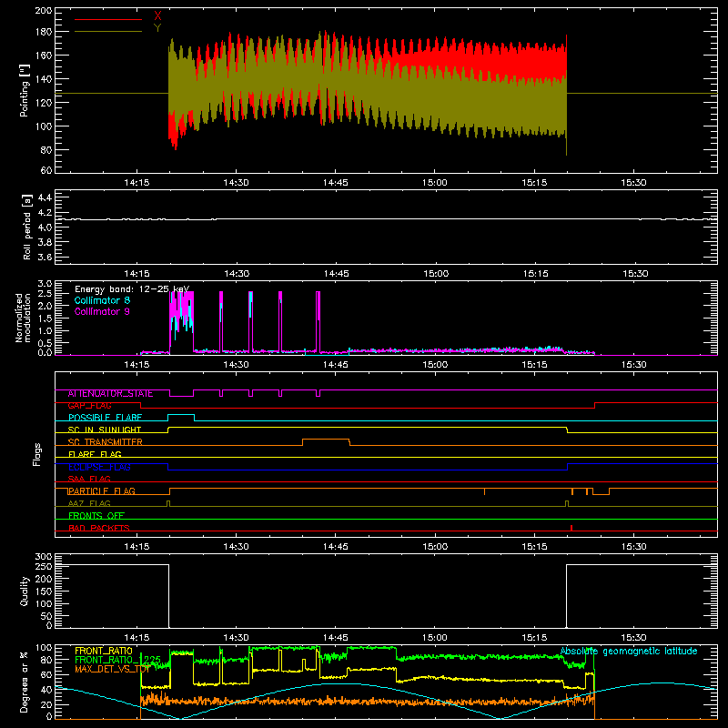Select the orange MAX_DET_VS_TOT legend entry
The width and height of the screenshot is (728, 728).
point(112,669)
